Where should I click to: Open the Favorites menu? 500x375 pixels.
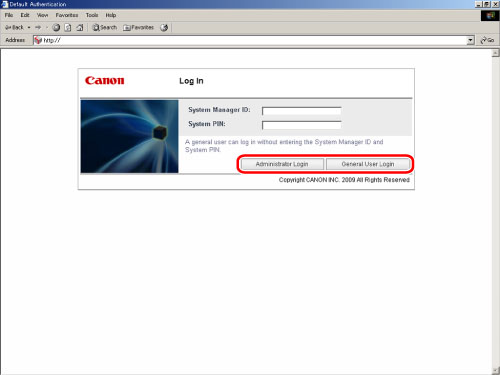coord(67,15)
